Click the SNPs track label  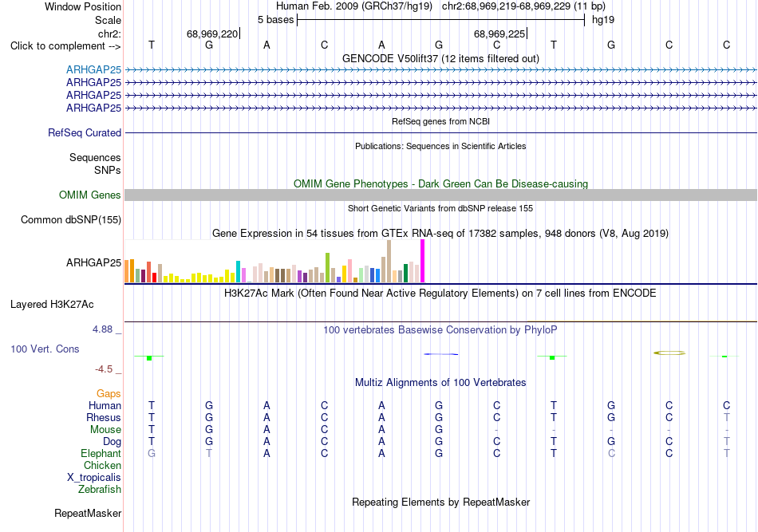[x=108, y=170]
